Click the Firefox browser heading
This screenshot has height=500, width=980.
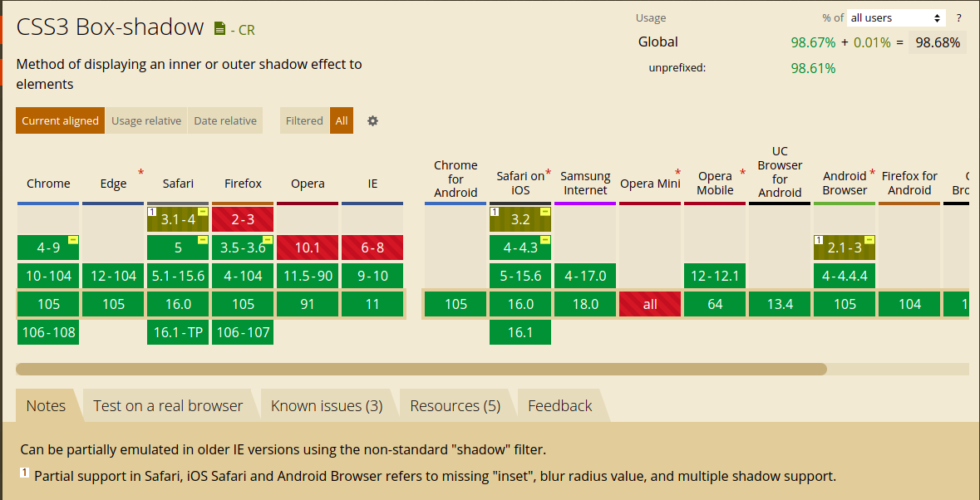[x=243, y=184]
